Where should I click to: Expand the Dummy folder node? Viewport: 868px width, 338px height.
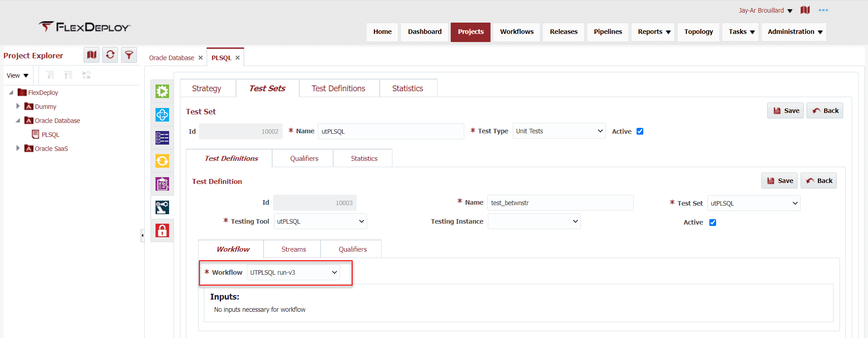(x=18, y=106)
